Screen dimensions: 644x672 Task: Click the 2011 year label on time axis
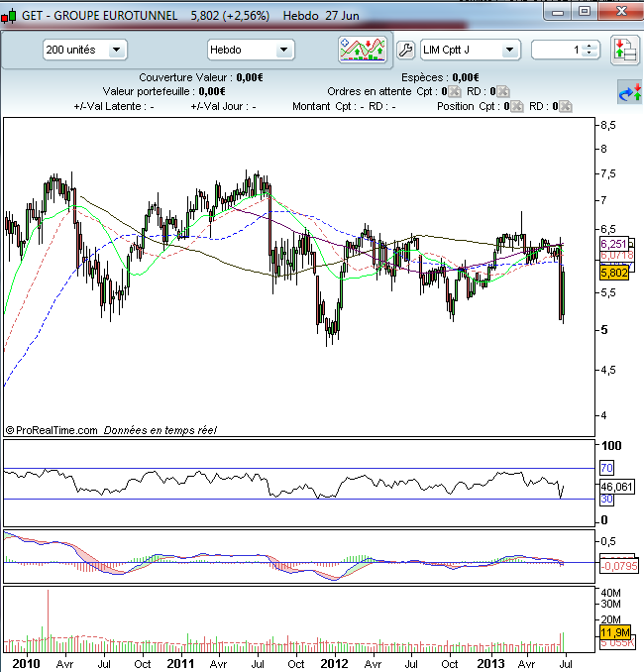pyautogui.click(x=180, y=664)
